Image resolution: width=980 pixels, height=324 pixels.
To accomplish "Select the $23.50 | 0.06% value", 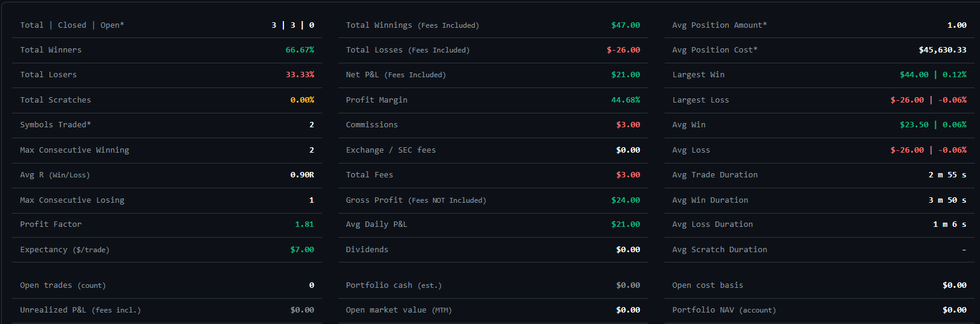I will (x=933, y=125).
